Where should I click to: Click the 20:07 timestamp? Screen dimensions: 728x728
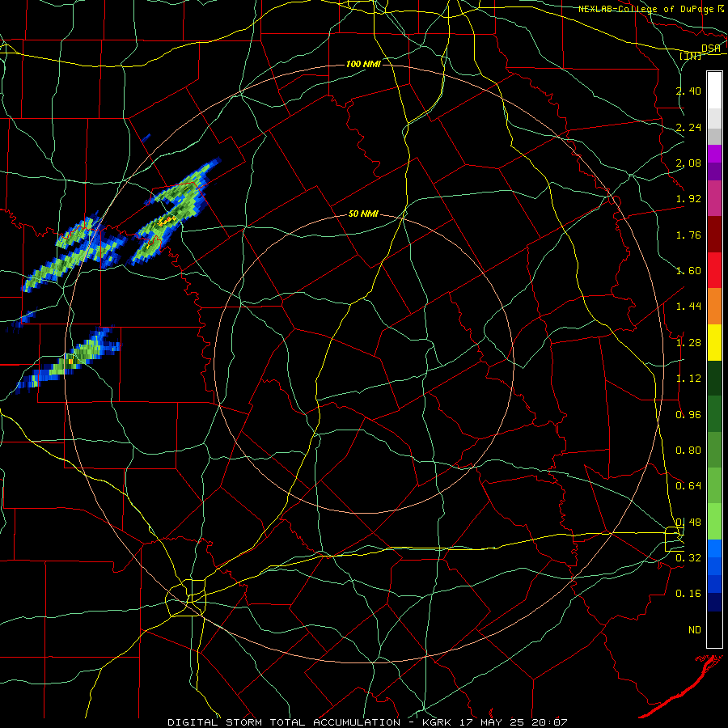(x=550, y=722)
